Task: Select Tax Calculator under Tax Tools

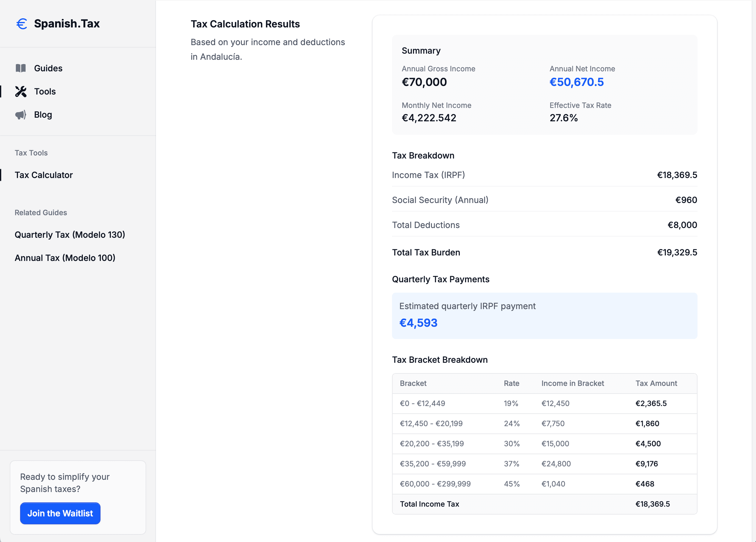Action: [x=44, y=175]
